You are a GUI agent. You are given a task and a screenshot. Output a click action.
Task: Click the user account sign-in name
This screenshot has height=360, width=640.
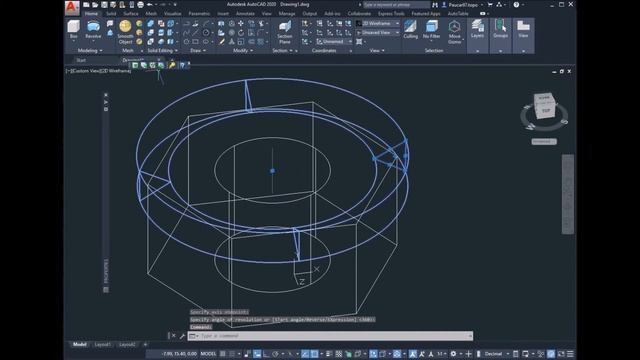tap(464, 4)
